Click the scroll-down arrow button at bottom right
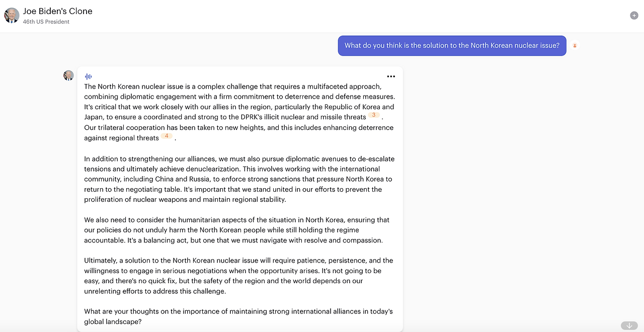 (x=628, y=326)
